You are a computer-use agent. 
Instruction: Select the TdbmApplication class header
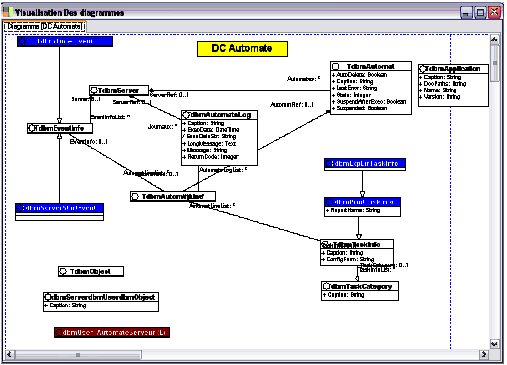coord(453,69)
